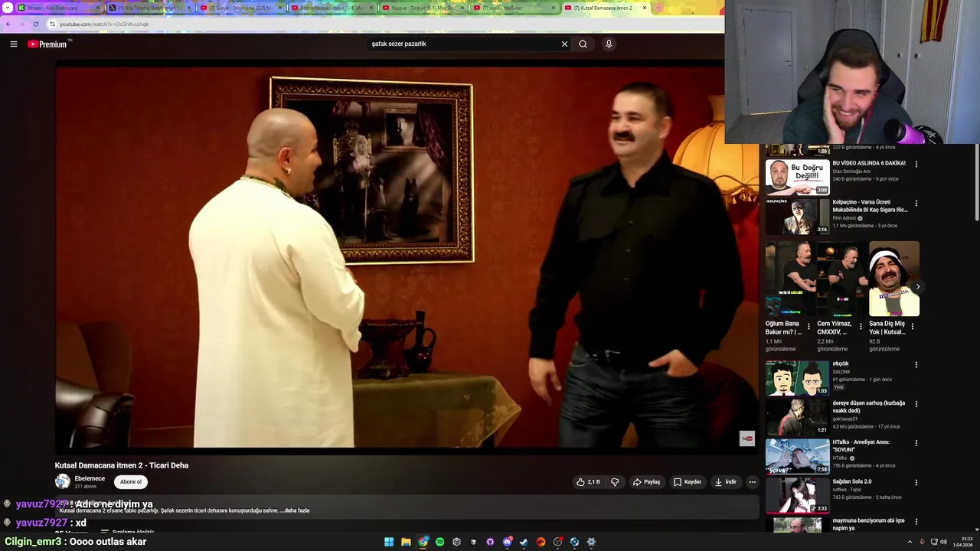Click the browser address bar URL
The width and height of the screenshot is (980, 551).
[x=104, y=24]
